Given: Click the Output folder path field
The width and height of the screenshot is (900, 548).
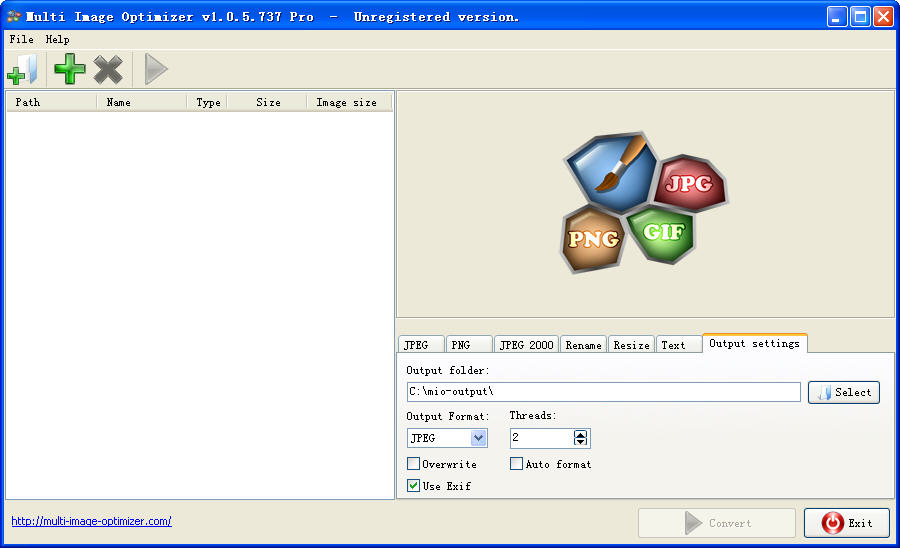Looking at the screenshot, I should click(603, 392).
